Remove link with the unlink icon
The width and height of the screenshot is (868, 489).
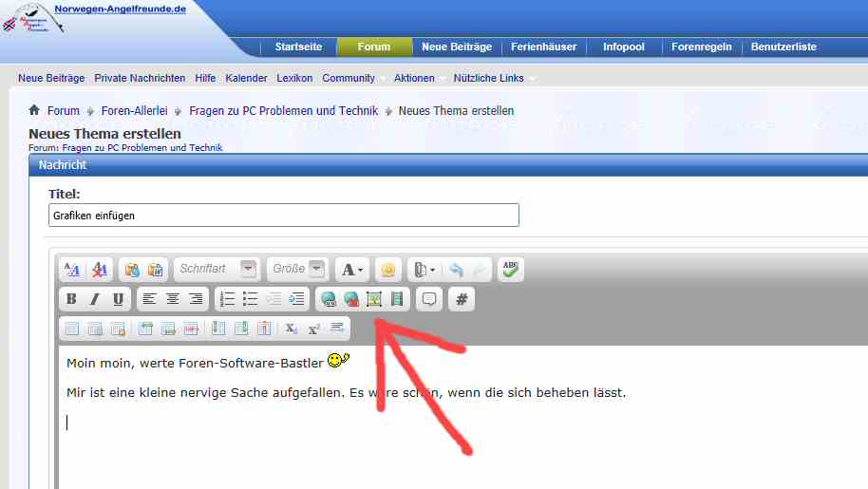tap(351, 299)
